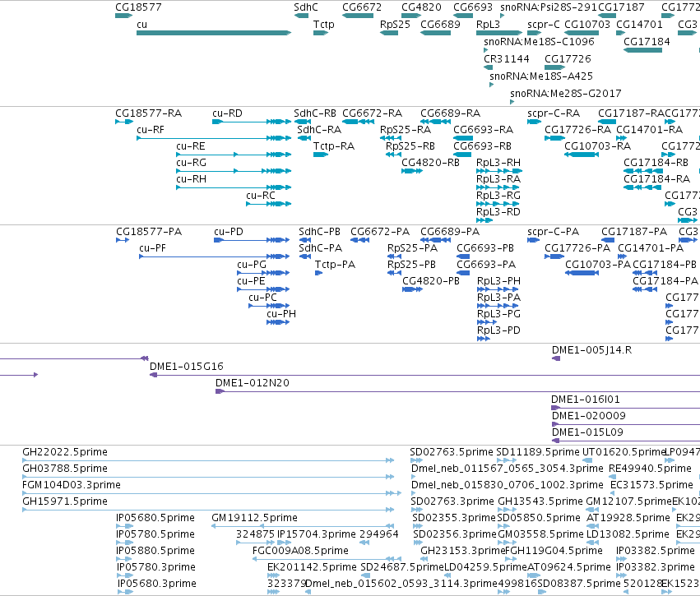The width and height of the screenshot is (700, 596).
Task: Click the cu-PH protein label
Action: (281, 314)
